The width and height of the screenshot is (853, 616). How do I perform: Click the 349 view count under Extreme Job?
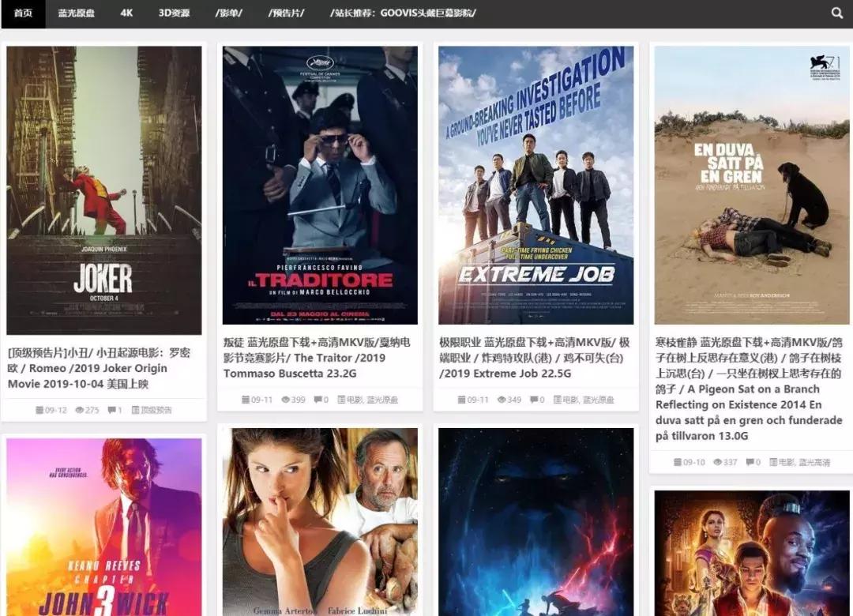(514, 400)
